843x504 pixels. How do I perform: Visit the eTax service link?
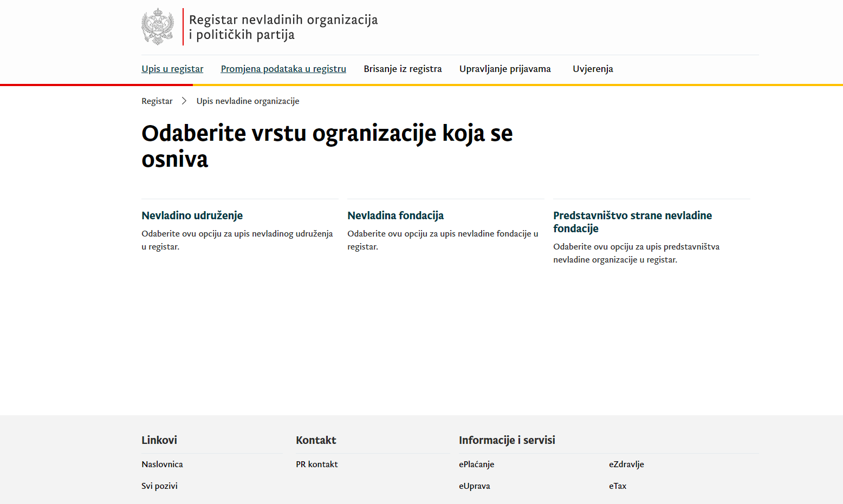pos(617,486)
